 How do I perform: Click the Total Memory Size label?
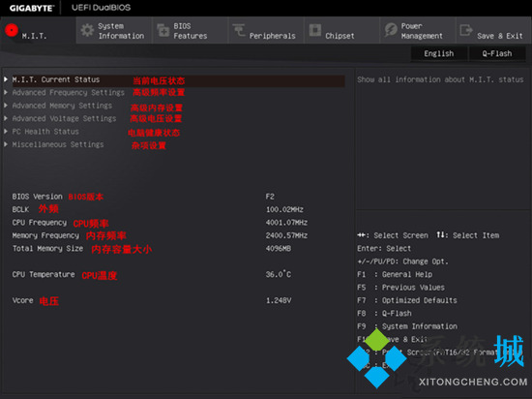click(47, 249)
